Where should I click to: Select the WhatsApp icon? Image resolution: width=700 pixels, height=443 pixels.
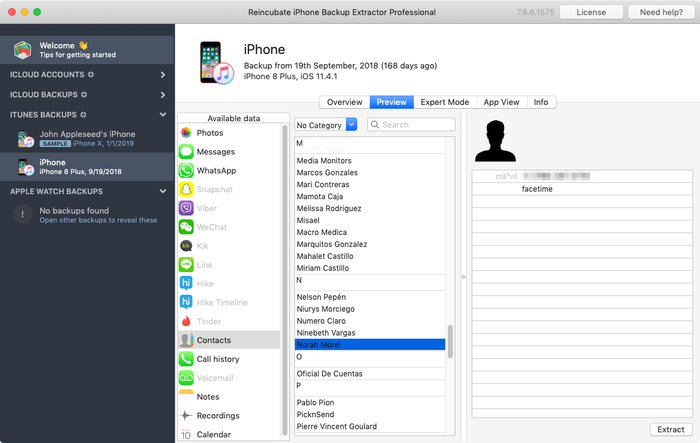coord(186,171)
